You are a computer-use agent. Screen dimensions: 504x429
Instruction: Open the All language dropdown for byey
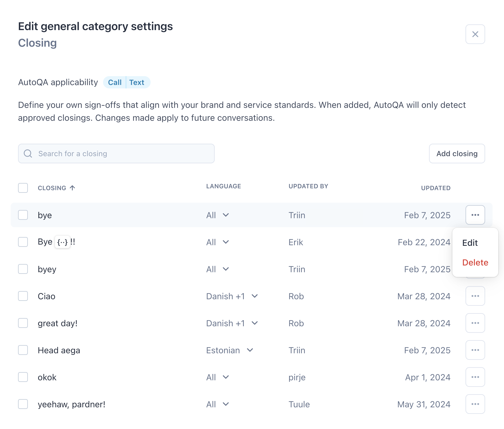217,269
